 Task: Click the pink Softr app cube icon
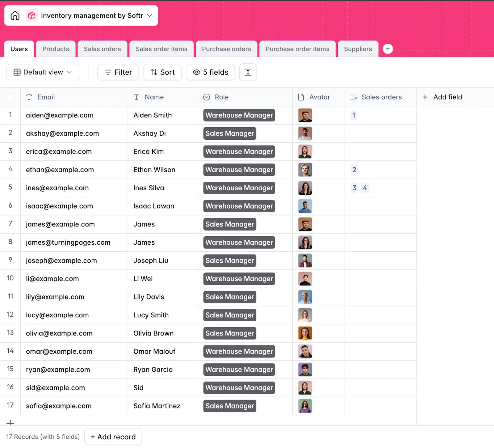click(31, 15)
